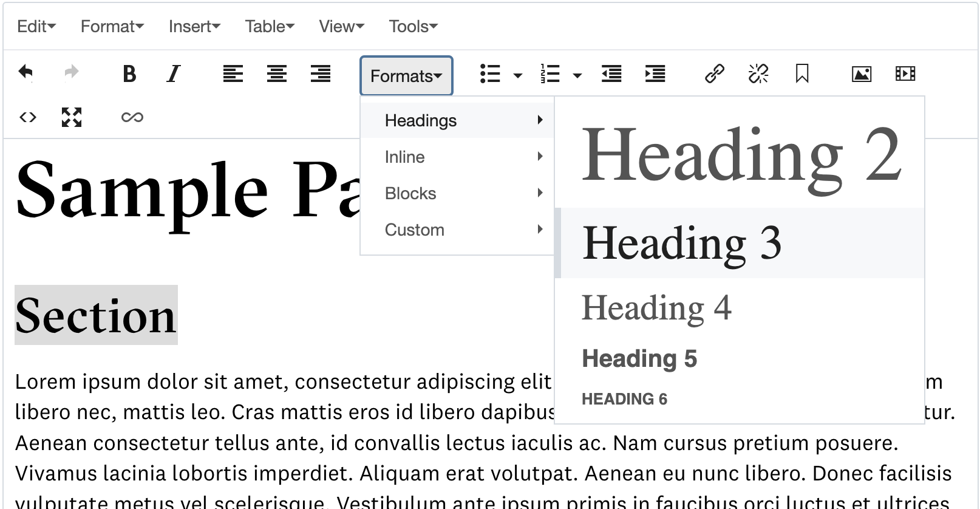Click the Undo arrow icon
Screen dimensions: 980x509
(x=26, y=73)
